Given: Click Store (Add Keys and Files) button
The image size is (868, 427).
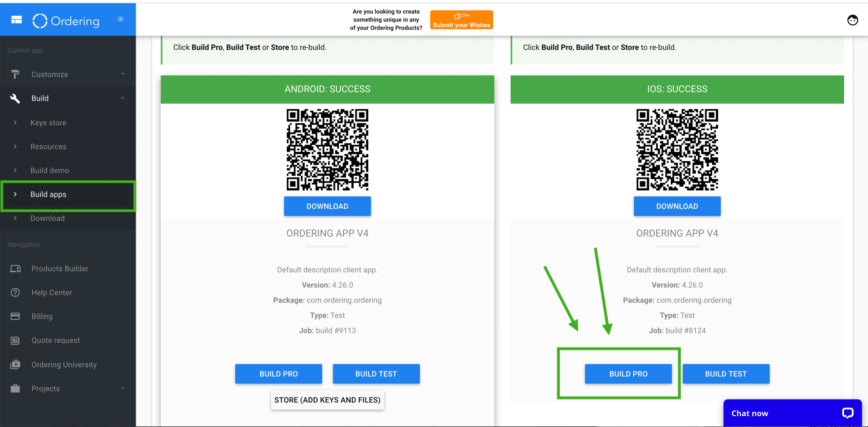Looking at the screenshot, I should [327, 400].
